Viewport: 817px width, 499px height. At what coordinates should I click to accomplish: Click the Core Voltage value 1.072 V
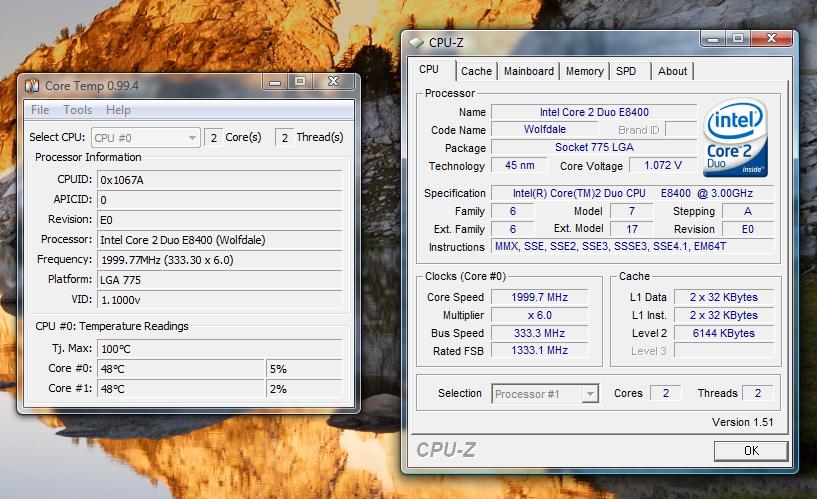[663, 165]
